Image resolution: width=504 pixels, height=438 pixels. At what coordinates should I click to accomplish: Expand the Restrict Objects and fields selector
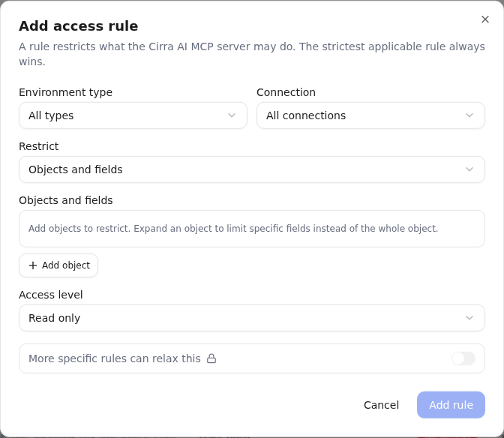pyautogui.click(x=252, y=169)
